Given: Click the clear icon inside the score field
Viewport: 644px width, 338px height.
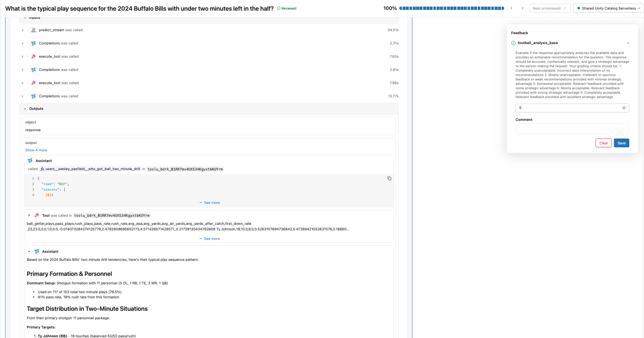Looking at the screenshot, I should tap(624, 108).
